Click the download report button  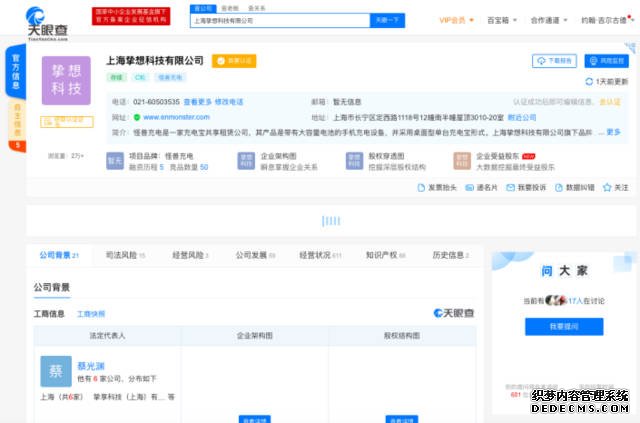click(x=554, y=61)
